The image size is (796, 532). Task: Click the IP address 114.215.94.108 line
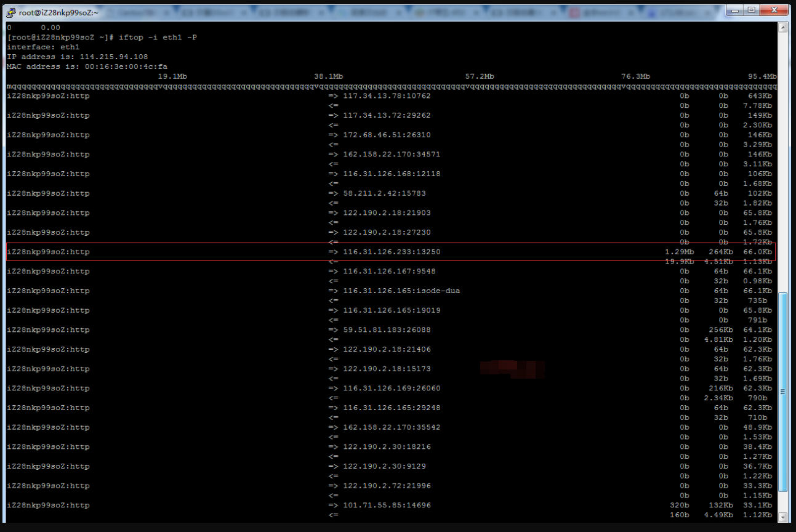coord(77,57)
